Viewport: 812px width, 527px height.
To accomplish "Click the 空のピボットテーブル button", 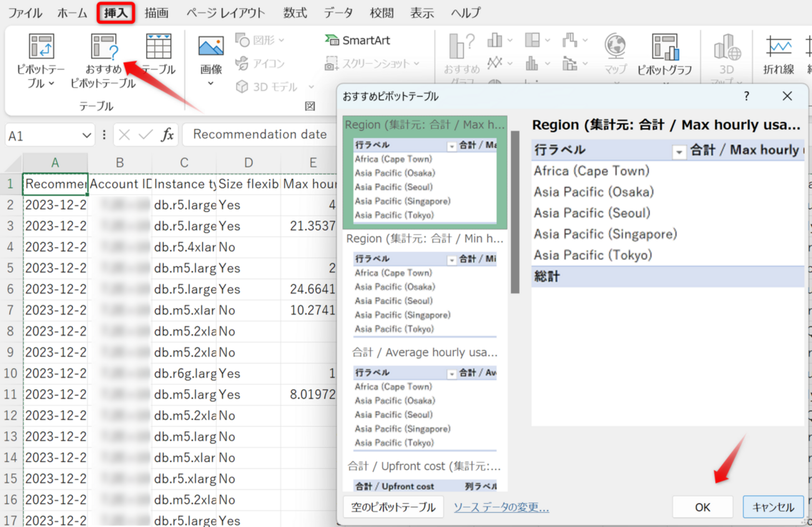I will [x=393, y=507].
